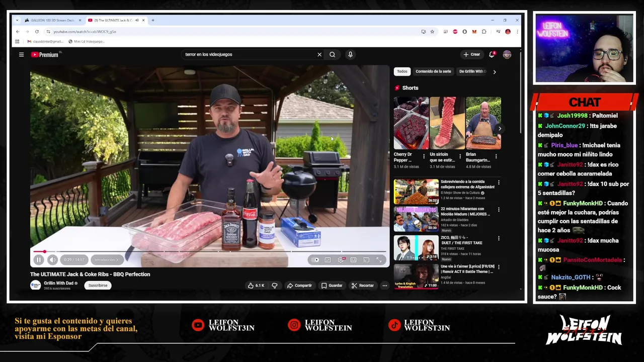
Task: Save the video with Guardar
Action: click(332, 286)
